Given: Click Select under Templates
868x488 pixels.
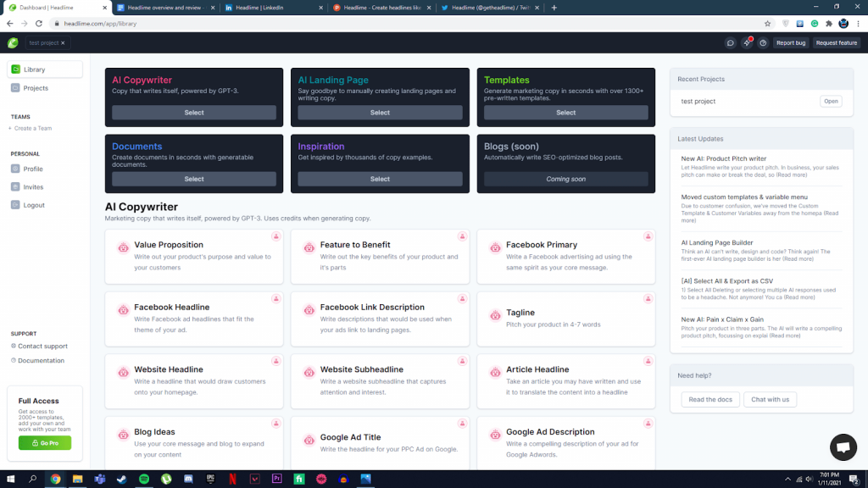Looking at the screenshot, I should 565,113.
